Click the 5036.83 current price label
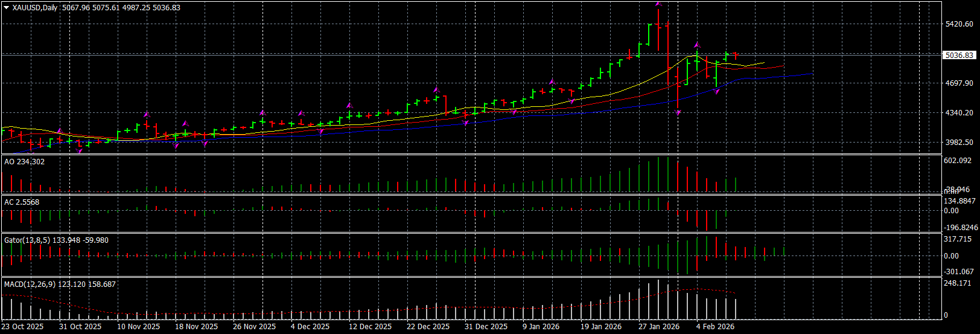 click(x=959, y=55)
